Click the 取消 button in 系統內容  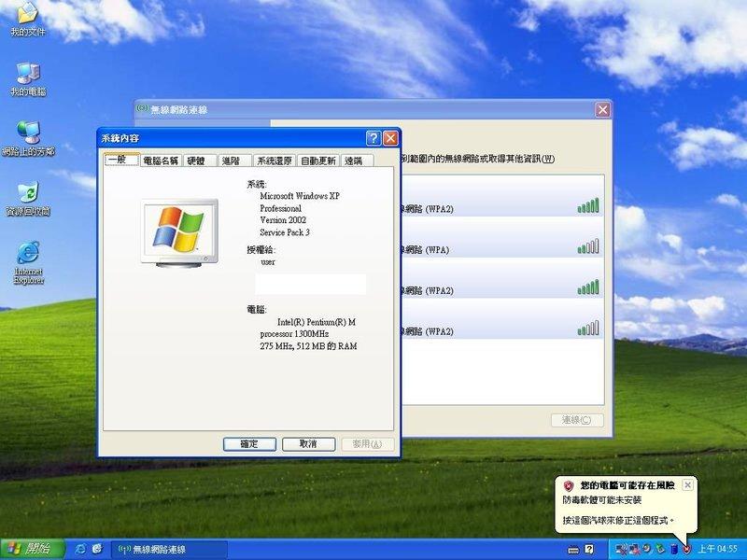(309, 444)
